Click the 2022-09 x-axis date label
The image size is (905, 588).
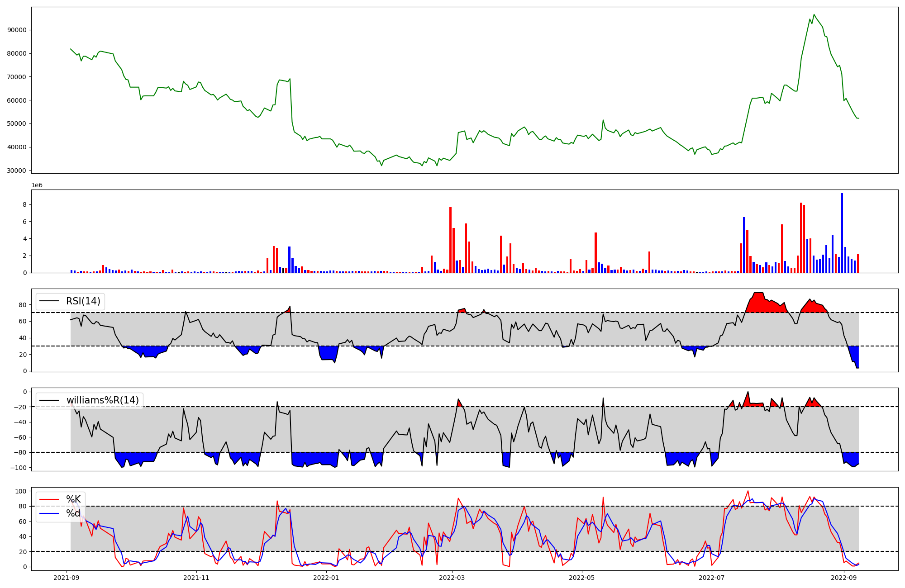(x=844, y=578)
